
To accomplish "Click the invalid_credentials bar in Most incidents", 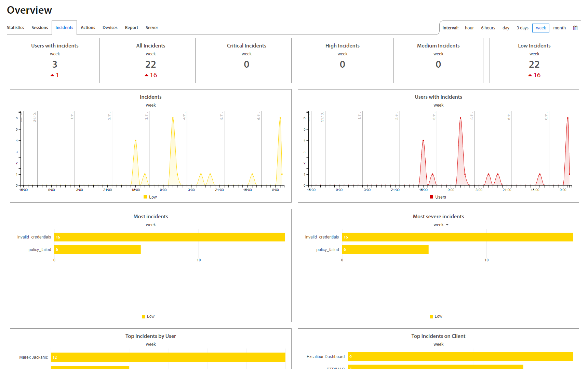I will click(169, 237).
